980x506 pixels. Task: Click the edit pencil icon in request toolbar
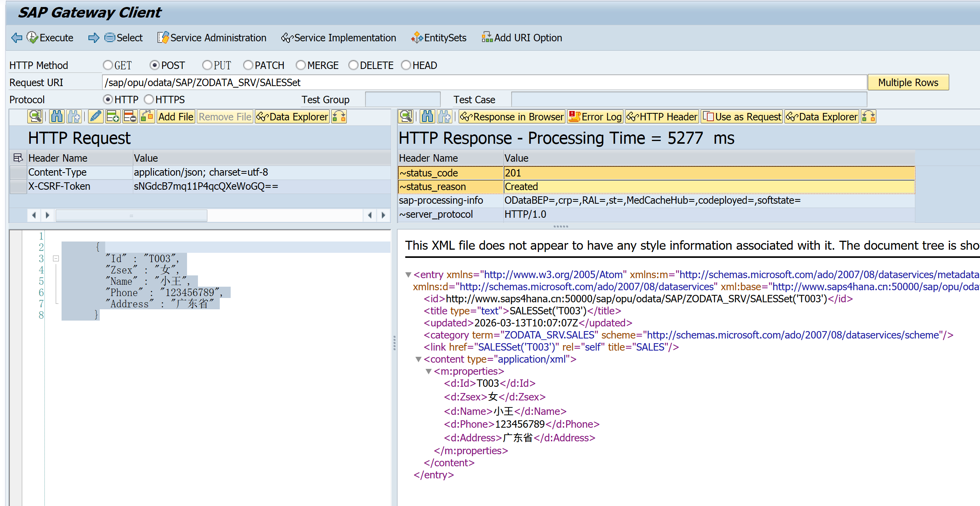95,117
